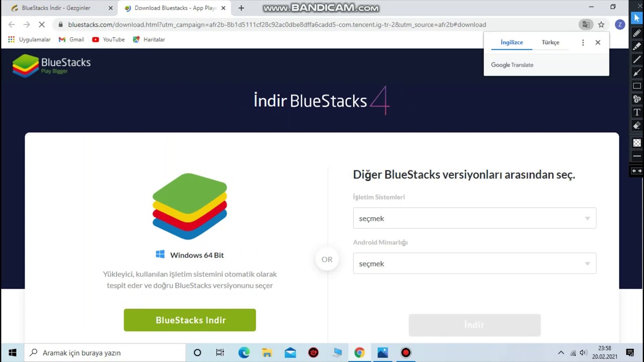Click the BlueStacks logo in page header
644x362 pixels.
click(x=51, y=65)
